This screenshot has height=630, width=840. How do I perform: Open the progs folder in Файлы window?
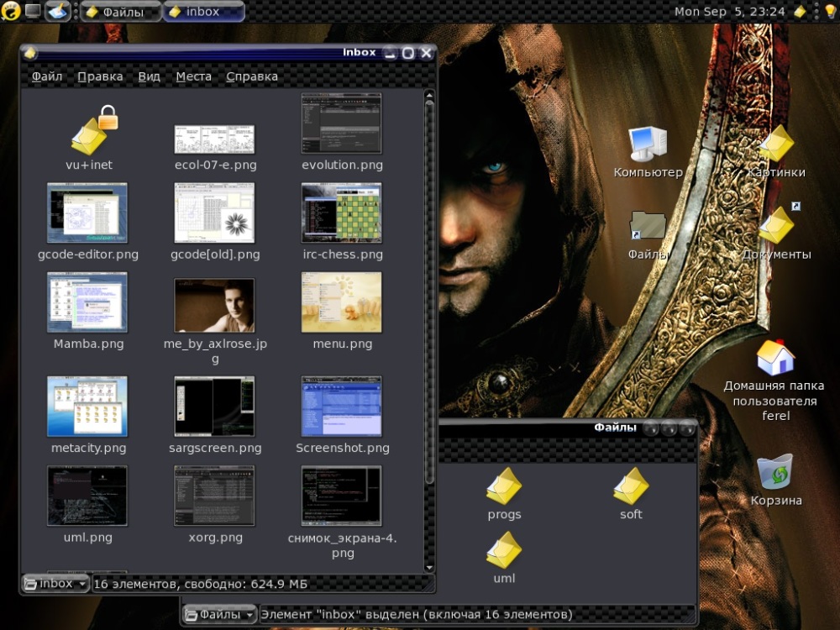click(503, 486)
